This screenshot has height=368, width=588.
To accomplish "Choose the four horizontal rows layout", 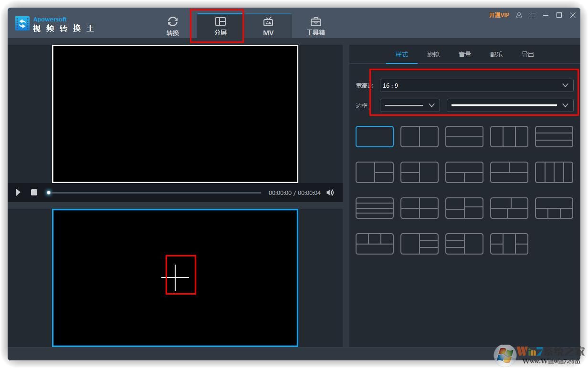I will [x=374, y=208].
